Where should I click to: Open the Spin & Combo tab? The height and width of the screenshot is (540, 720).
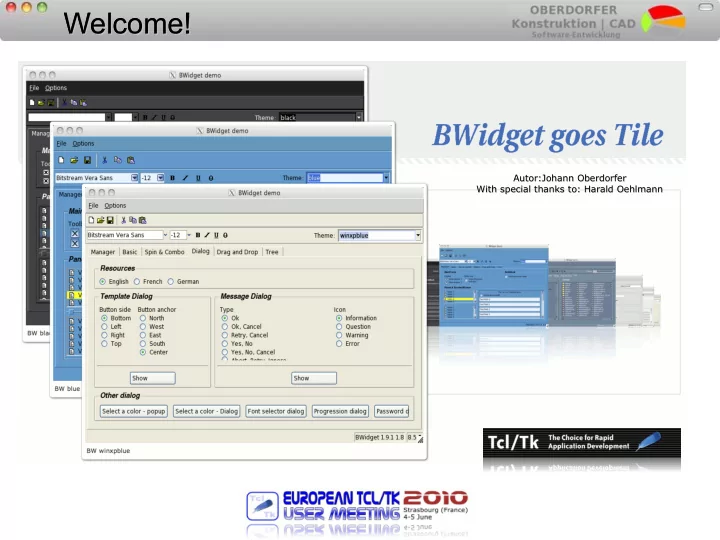coord(164,252)
